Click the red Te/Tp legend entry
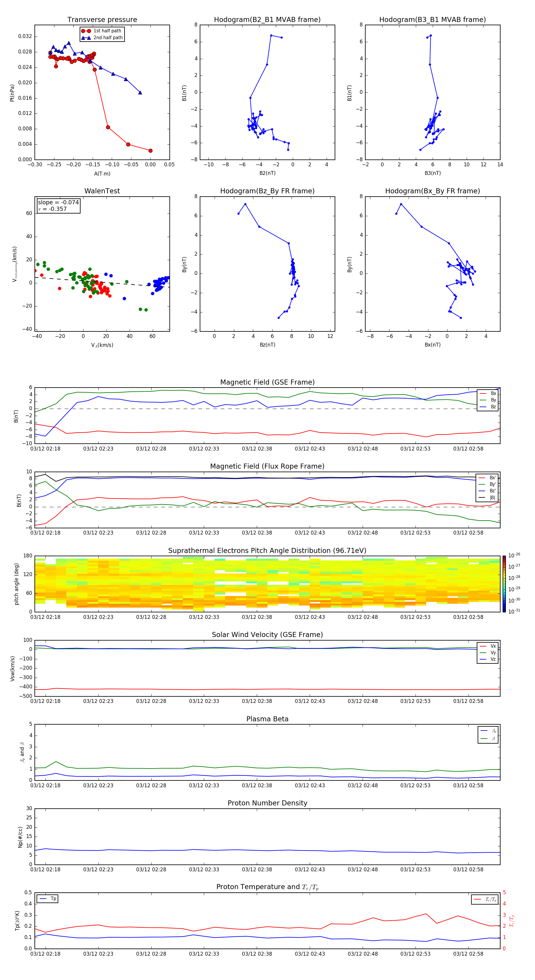This screenshot has width=535, height=980. tap(485, 899)
